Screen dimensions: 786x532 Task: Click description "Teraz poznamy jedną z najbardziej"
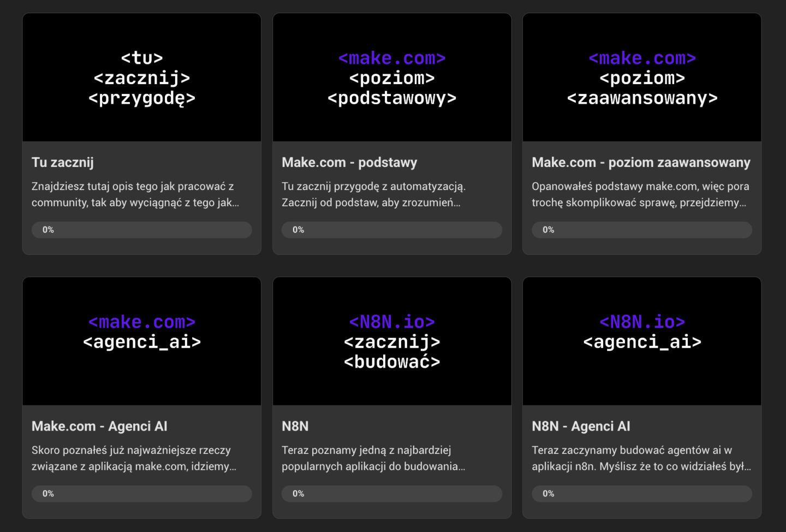366,451
